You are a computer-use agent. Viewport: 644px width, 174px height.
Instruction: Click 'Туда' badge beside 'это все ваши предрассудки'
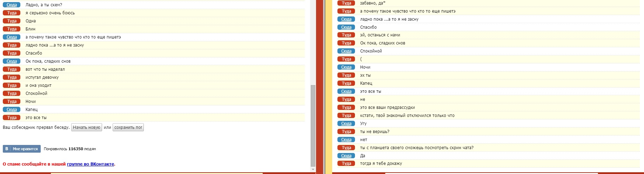pyautogui.click(x=346, y=107)
